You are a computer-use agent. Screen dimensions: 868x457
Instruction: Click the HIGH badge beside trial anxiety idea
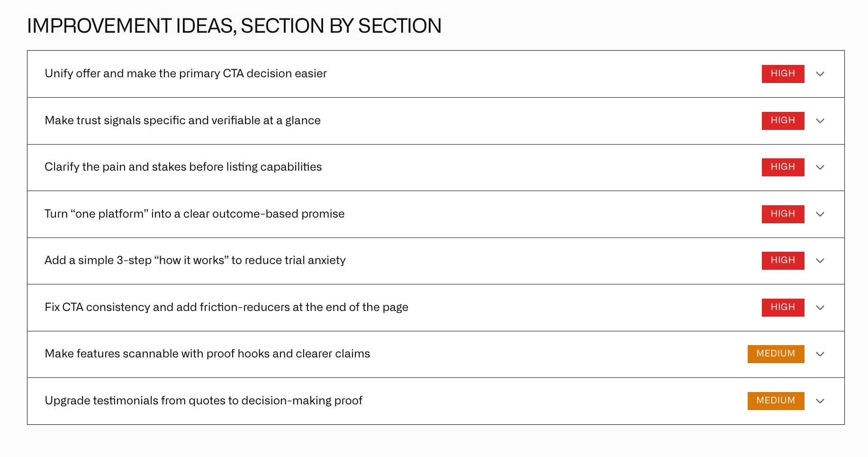[783, 260]
